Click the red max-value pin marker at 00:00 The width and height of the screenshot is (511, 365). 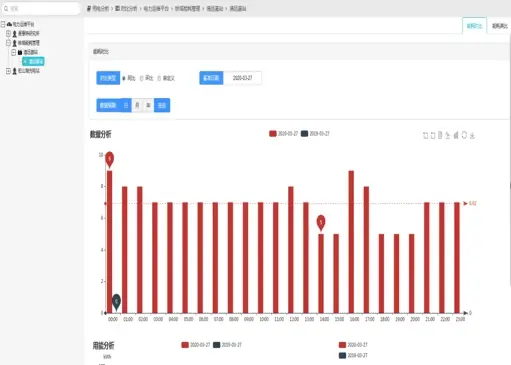click(x=109, y=160)
